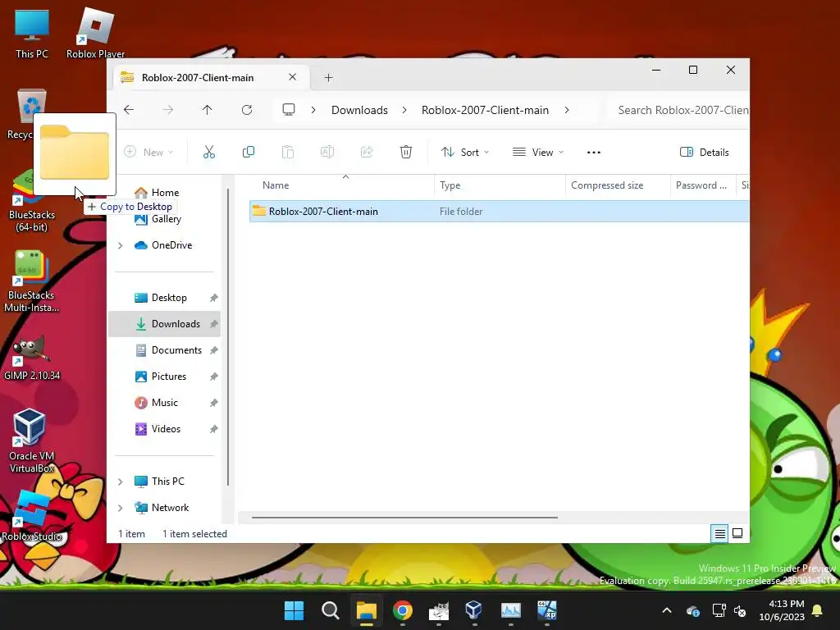This screenshot has height=630, width=840.
Task: Click Roblox-2007-Client-main breadcrumb in address bar
Action: pos(485,110)
